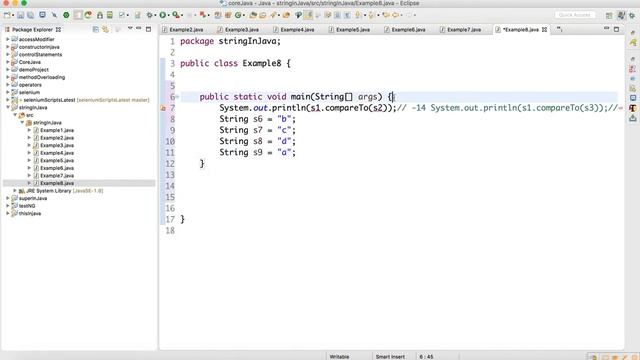640x360 pixels.
Task: Click the New Java Package icon
Action: [228, 15]
